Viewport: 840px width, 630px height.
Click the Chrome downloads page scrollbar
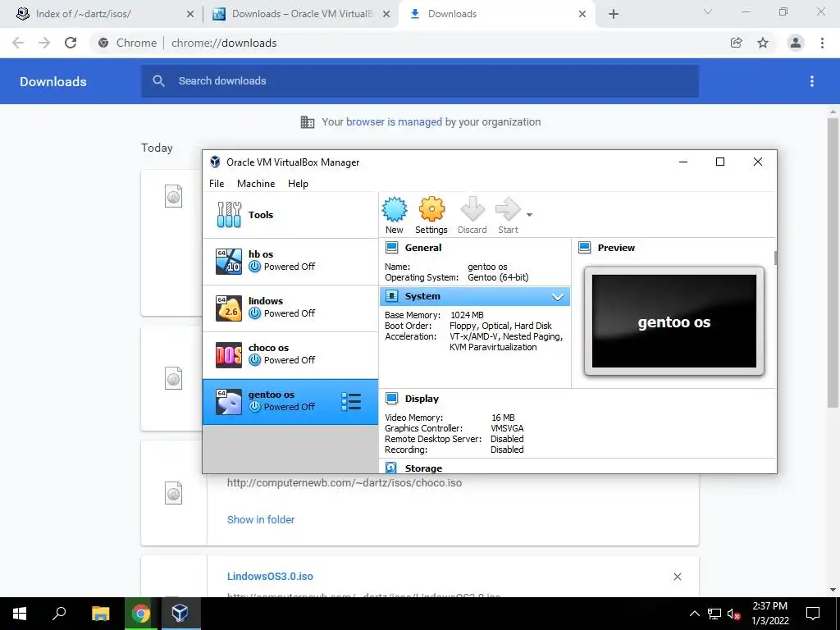click(x=833, y=262)
